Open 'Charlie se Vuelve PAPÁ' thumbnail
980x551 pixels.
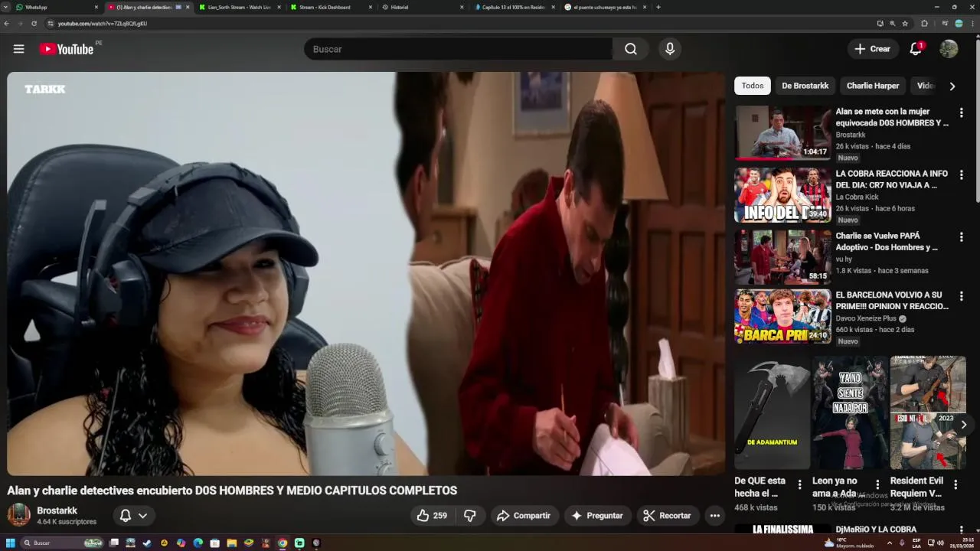[782, 257]
